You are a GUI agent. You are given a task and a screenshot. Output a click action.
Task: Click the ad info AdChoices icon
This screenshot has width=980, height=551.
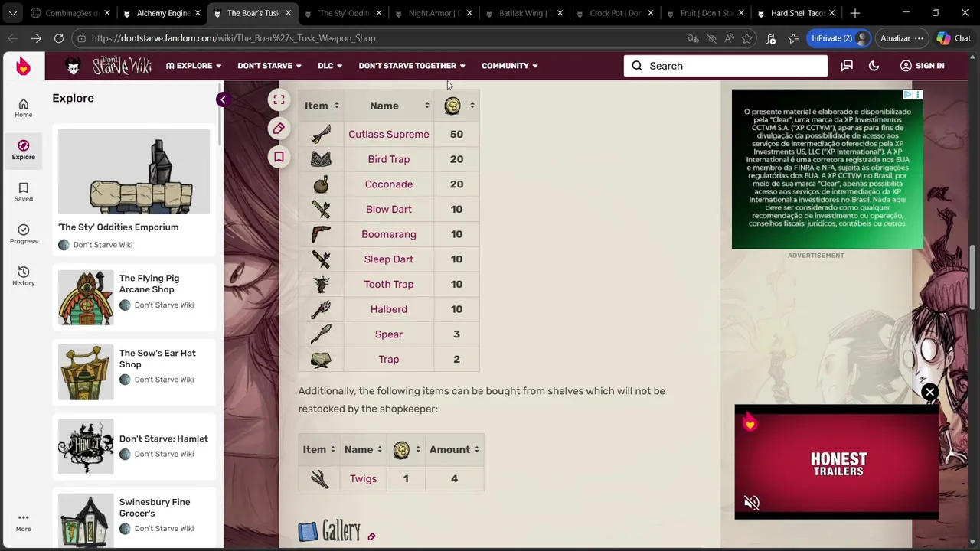pos(907,94)
